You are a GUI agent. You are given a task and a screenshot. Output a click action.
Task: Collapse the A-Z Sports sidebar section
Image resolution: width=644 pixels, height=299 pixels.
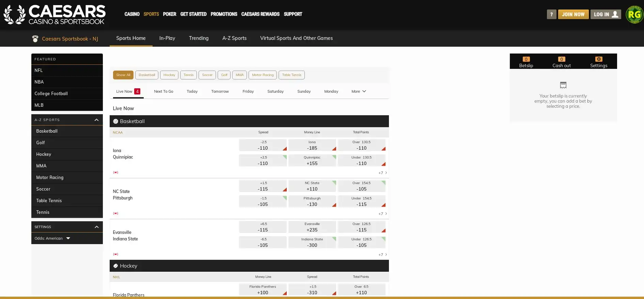click(96, 120)
